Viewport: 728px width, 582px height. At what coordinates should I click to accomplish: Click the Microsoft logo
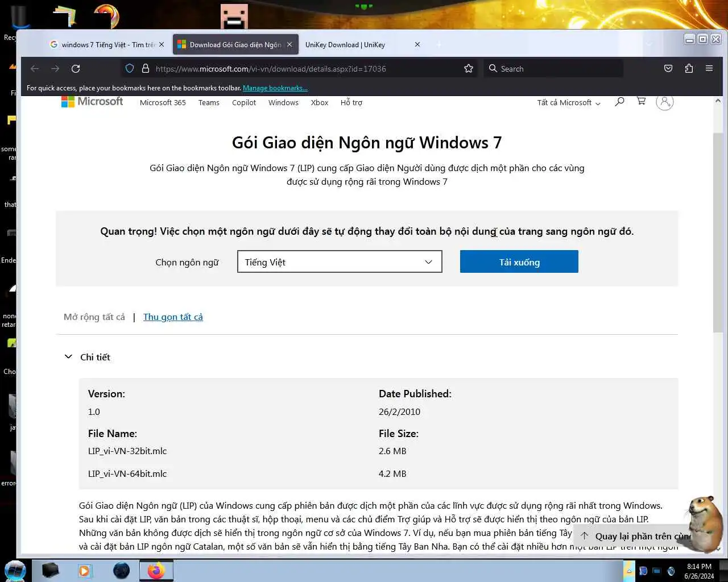tap(92, 102)
